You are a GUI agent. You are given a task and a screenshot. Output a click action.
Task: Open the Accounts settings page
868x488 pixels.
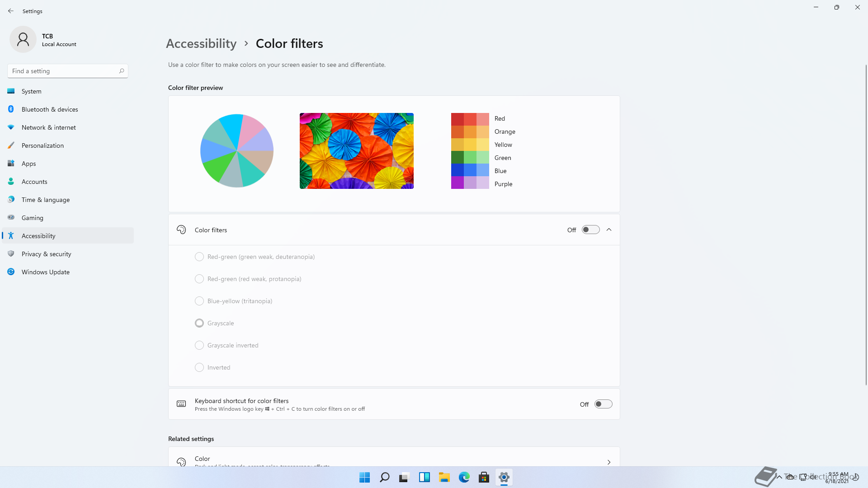[68, 182]
